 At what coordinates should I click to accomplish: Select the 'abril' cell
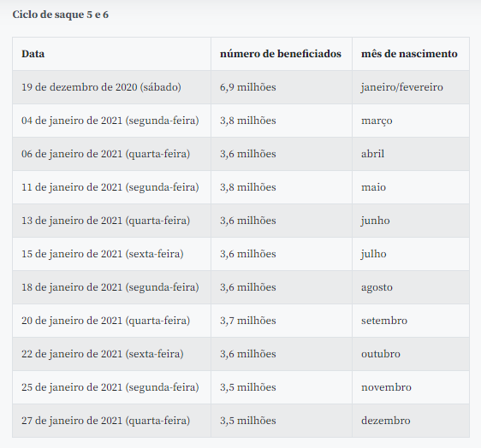tap(411, 154)
